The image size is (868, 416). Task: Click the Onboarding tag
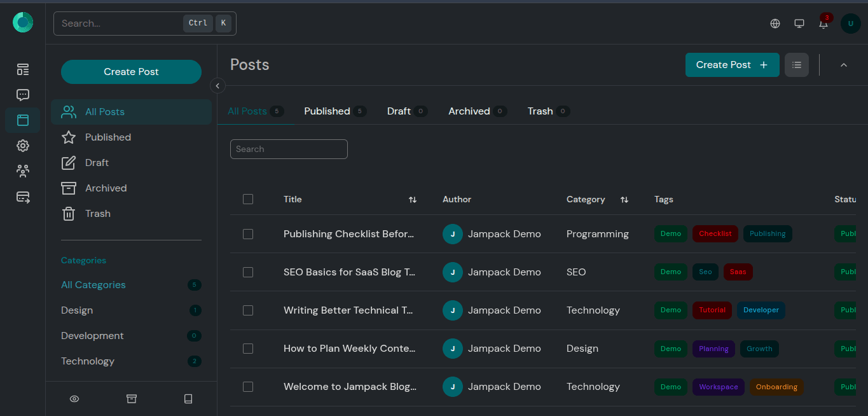(x=777, y=387)
